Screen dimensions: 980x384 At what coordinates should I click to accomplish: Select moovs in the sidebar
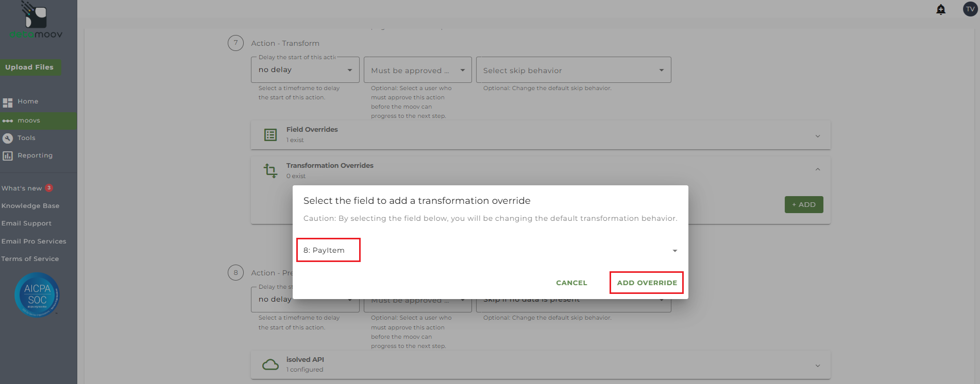pos(29,120)
